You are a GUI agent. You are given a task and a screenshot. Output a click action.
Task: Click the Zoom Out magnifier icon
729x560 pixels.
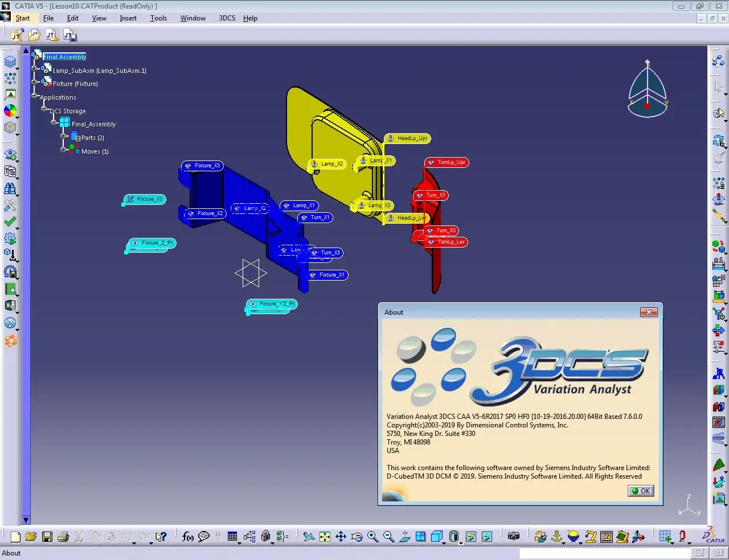388,537
